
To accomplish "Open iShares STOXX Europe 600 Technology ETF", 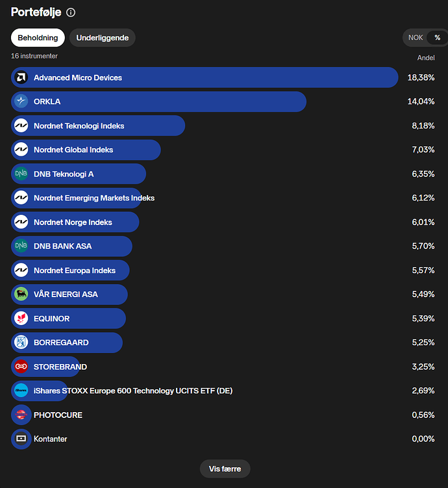I will point(132,391).
